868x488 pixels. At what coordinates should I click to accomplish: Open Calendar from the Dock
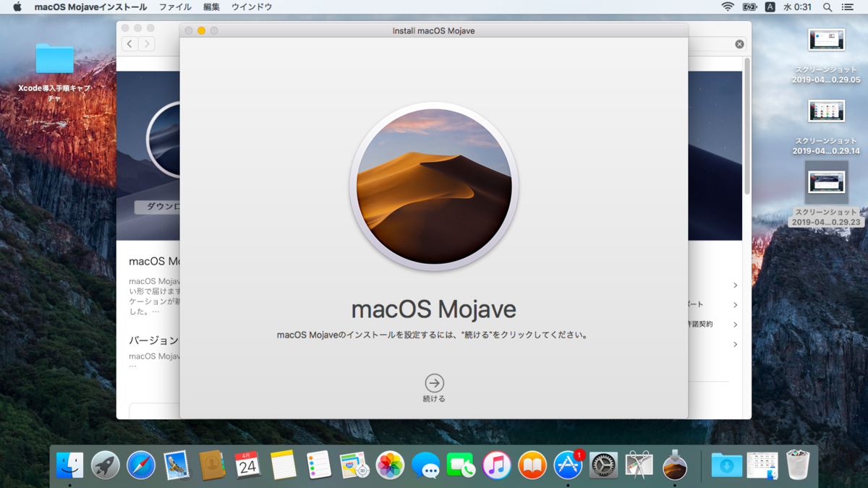[247, 466]
